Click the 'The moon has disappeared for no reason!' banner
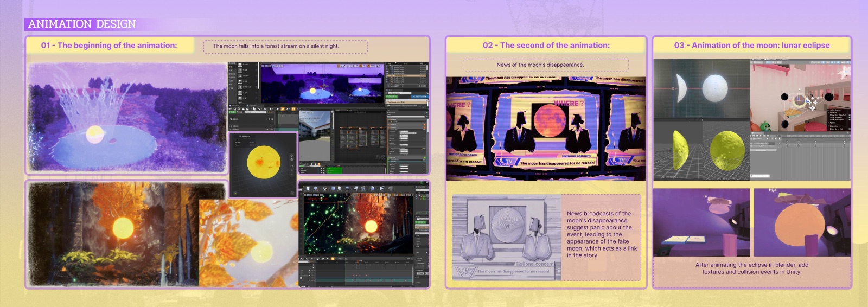 pos(557,163)
